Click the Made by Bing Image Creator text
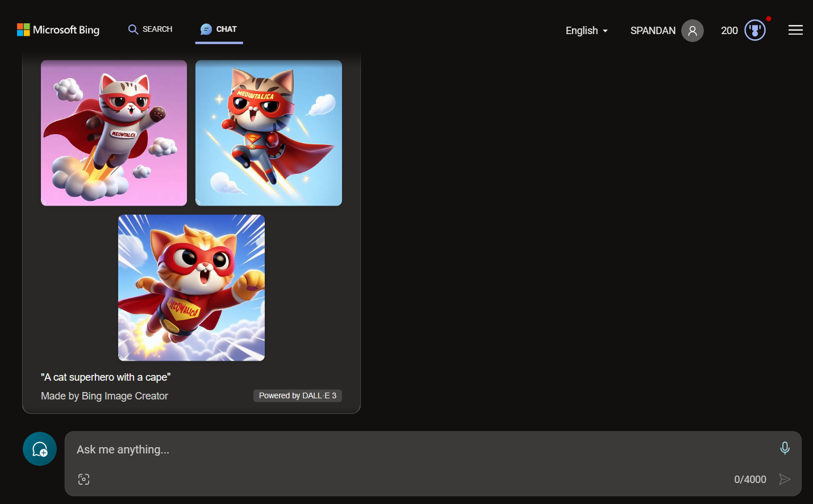This screenshot has height=504, width=813. 104,395
